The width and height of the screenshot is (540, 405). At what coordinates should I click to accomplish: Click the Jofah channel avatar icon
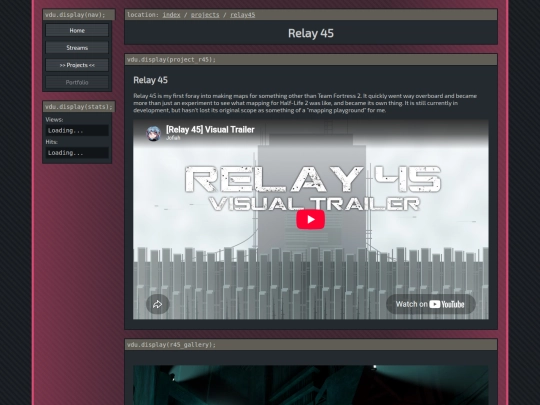154,134
